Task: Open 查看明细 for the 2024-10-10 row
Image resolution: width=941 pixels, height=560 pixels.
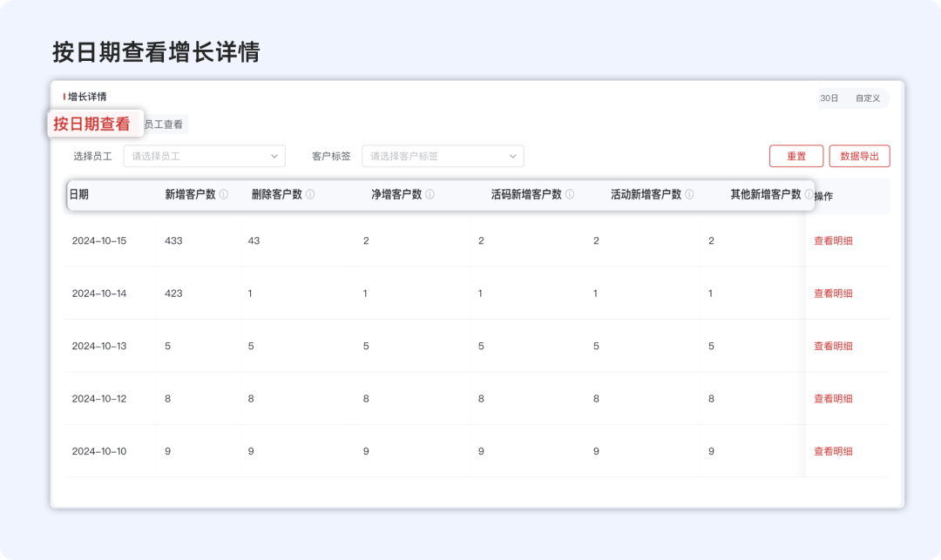Action: click(x=834, y=450)
